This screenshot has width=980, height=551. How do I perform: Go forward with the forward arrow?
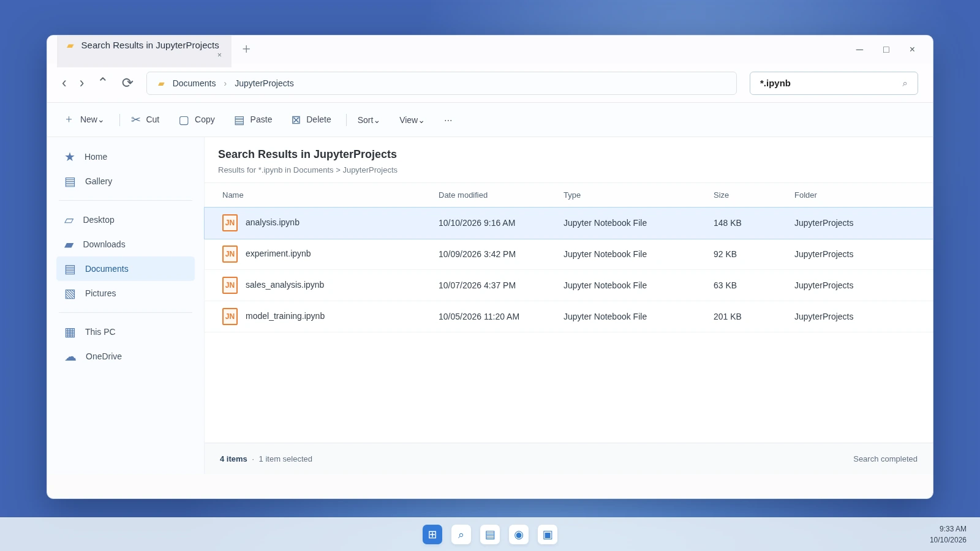pos(81,83)
